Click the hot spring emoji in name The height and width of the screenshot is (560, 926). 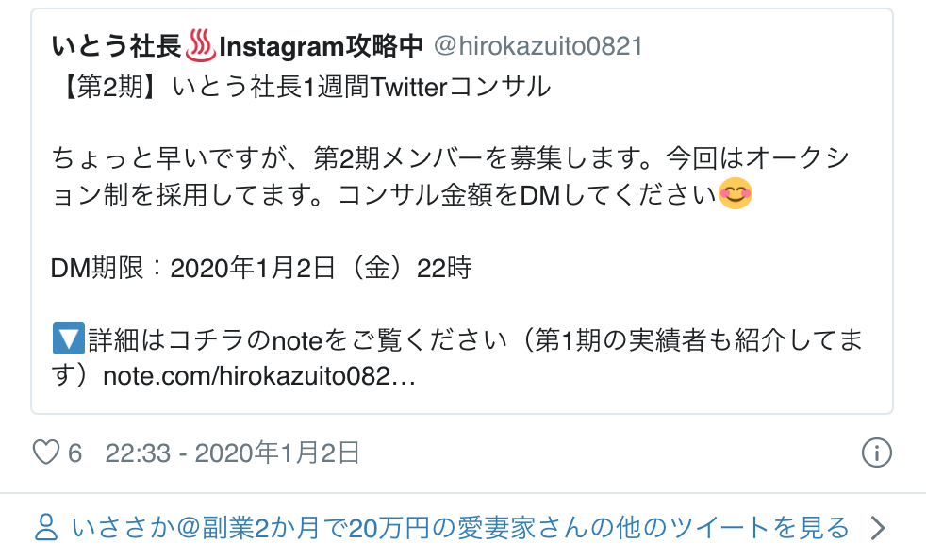(x=201, y=46)
